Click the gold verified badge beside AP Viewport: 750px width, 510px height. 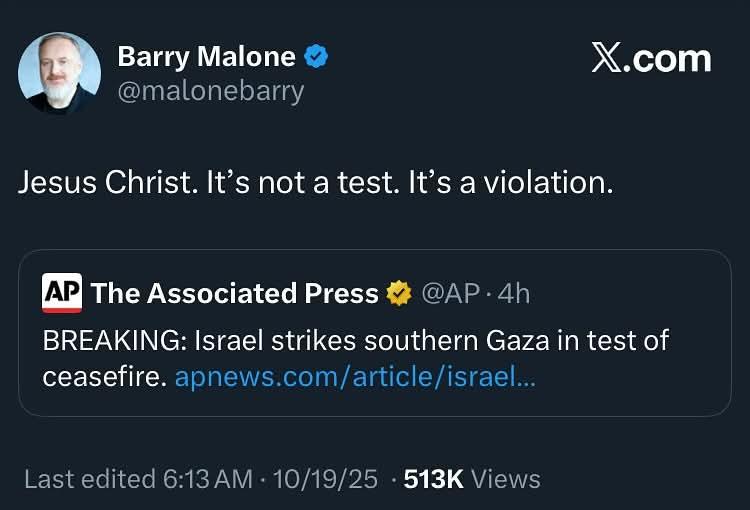[x=399, y=293]
